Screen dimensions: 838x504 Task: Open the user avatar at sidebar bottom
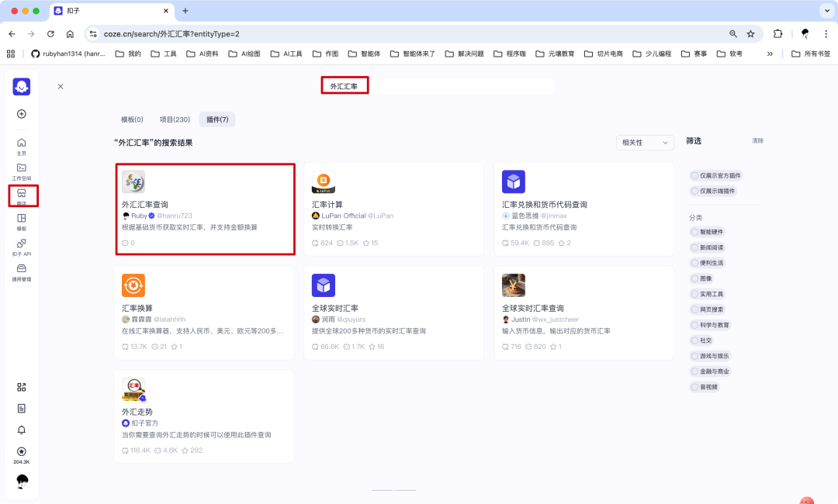click(22, 482)
